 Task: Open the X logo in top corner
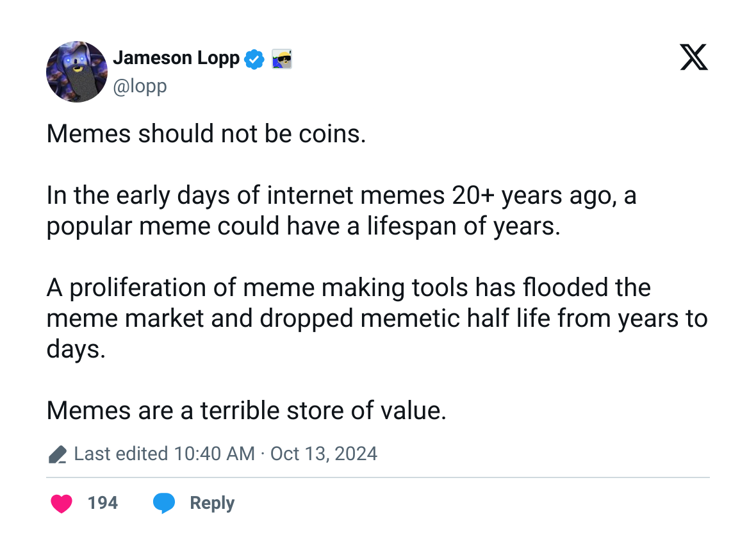694,57
